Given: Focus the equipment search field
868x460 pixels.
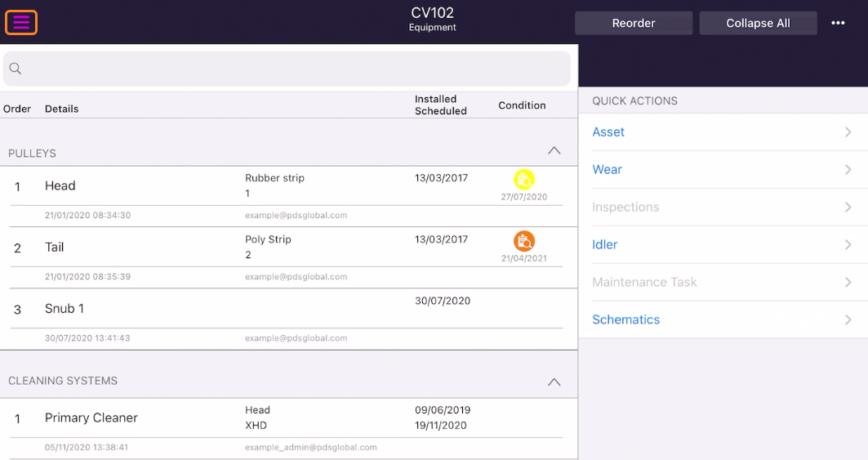Looking at the screenshot, I should click(x=287, y=69).
